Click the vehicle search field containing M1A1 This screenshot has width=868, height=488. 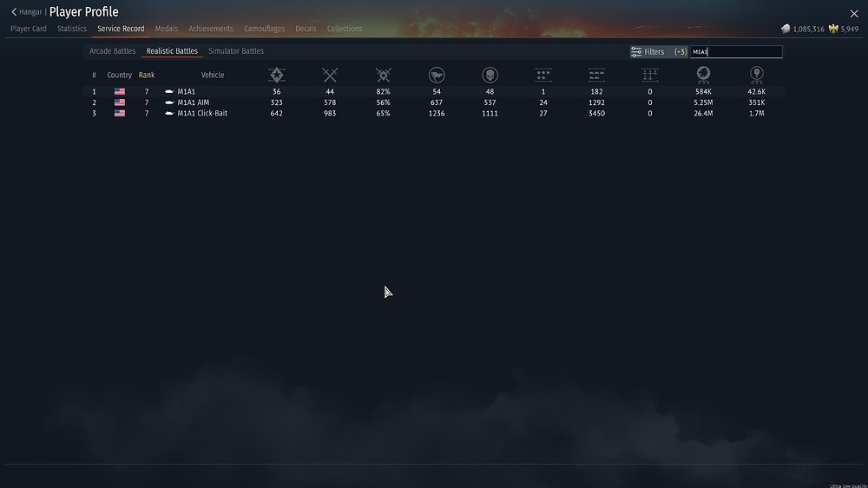(736, 51)
